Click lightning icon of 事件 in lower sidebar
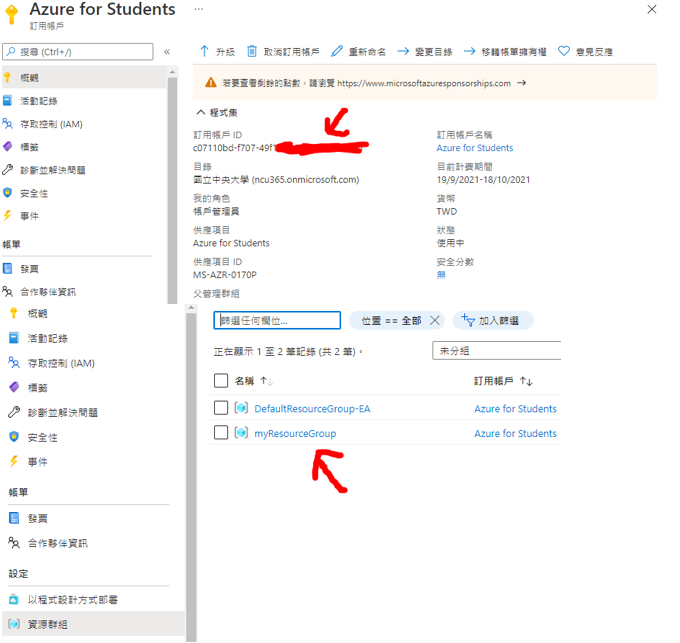This screenshot has height=643, width=680. (x=14, y=461)
